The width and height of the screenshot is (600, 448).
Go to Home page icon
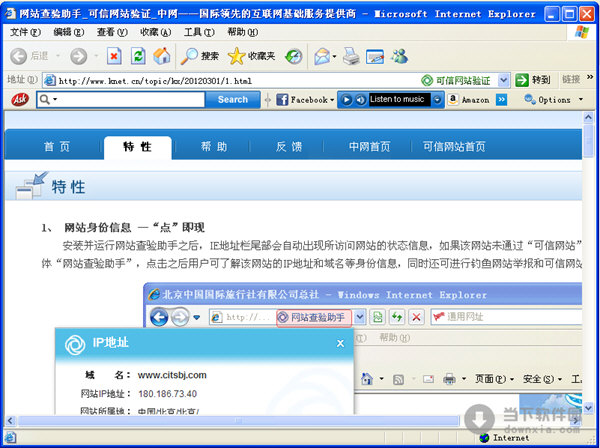(162, 56)
